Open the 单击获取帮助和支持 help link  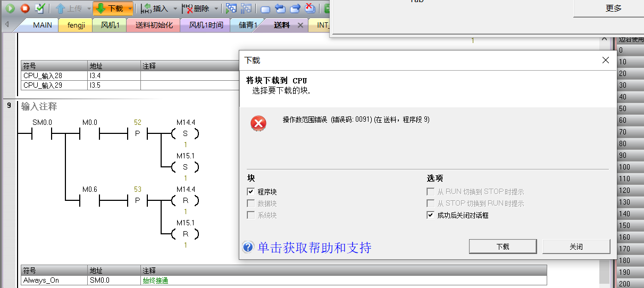point(314,248)
